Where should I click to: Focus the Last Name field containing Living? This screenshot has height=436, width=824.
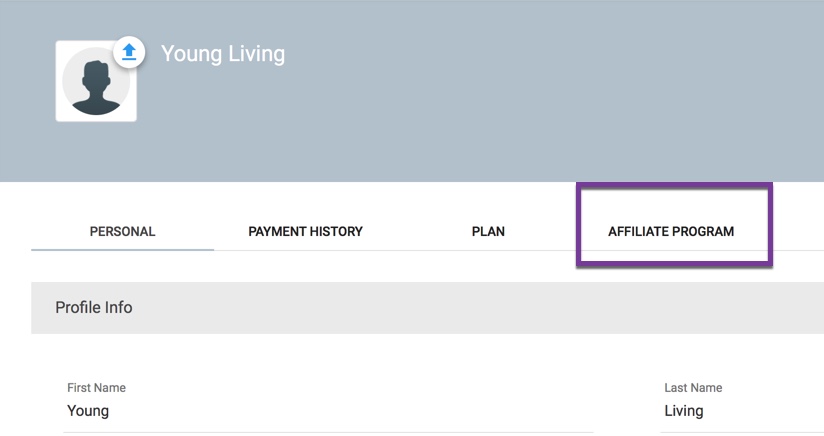coord(740,411)
